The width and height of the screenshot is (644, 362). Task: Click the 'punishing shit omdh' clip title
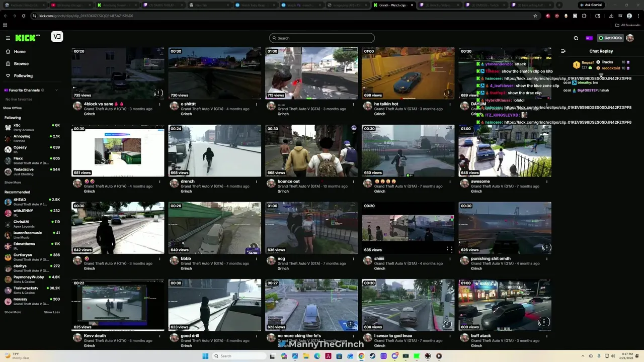491,259
